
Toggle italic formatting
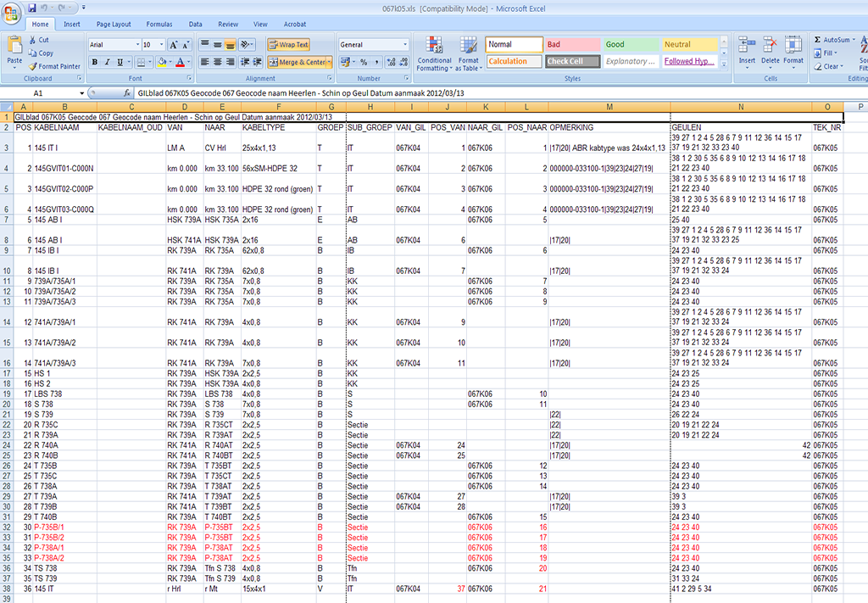point(108,62)
